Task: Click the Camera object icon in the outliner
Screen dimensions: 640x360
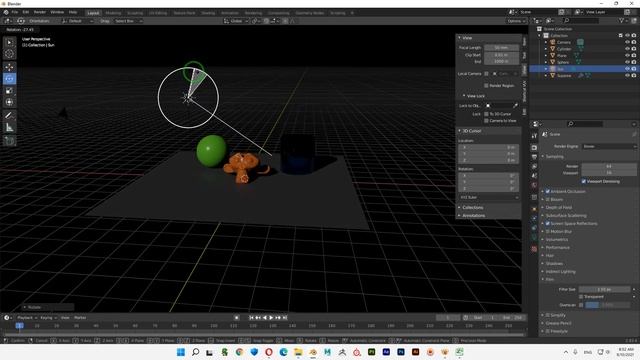Action: (x=553, y=42)
